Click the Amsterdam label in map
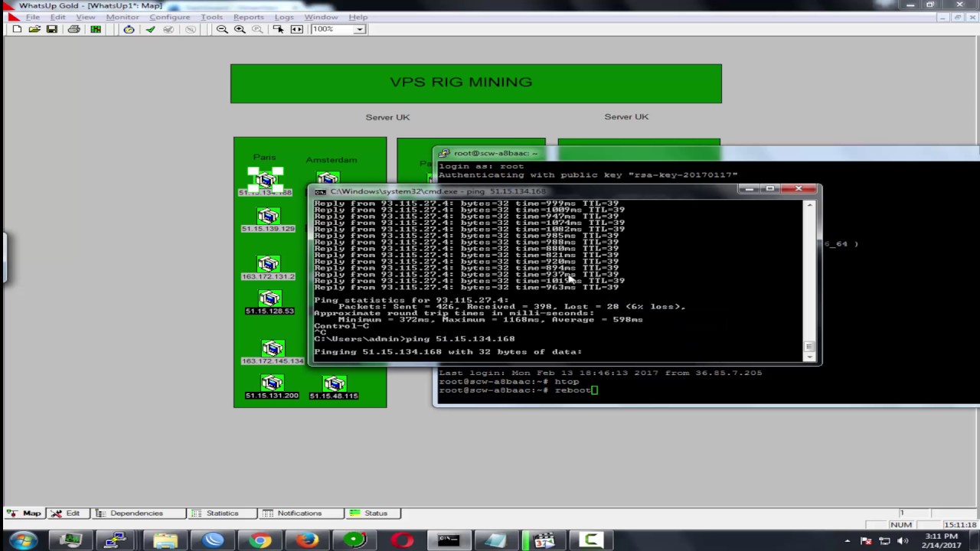This screenshot has width=980, height=551. (x=332, y=160)
